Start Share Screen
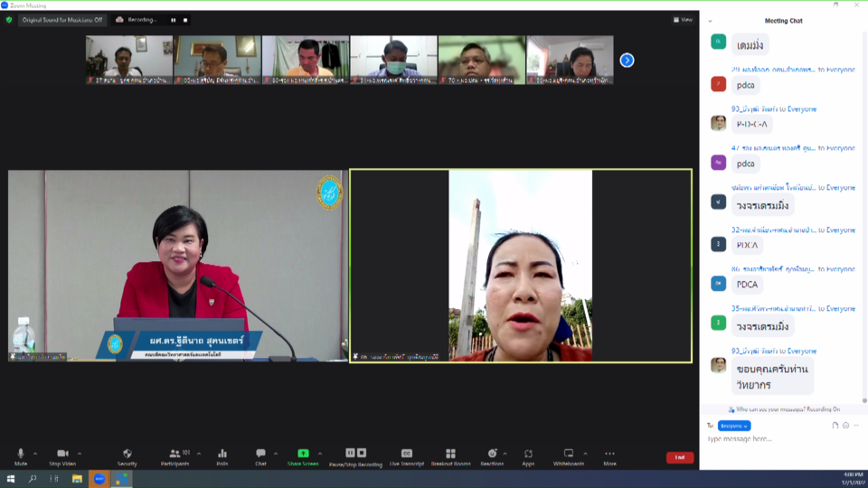This screenshot has width=868, height=488. coord(303,457)
